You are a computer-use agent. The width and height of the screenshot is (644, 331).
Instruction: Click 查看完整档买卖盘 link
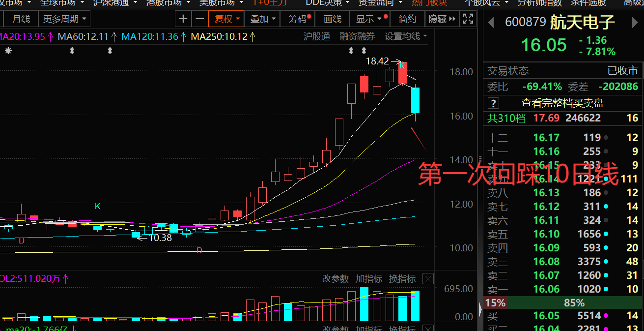[562, 103]
